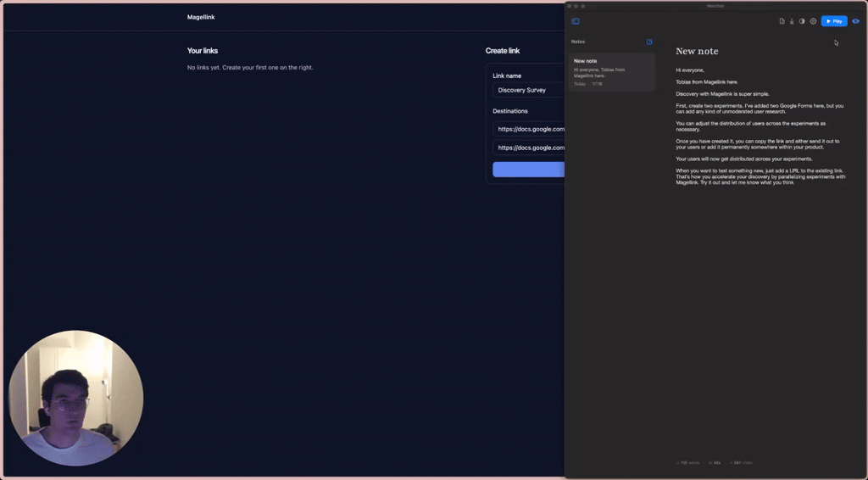Viewport: 868px width, 480px height.
Task: Click the download arrow icon in Notchie toolbar
Action: (792, 21)
